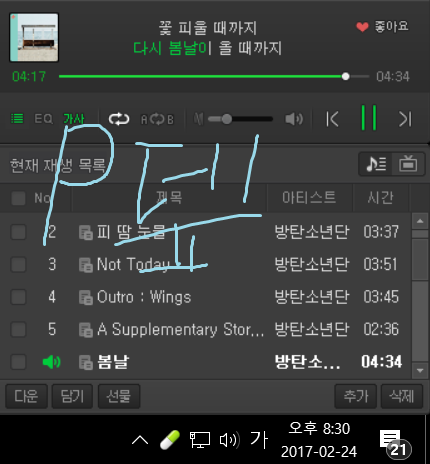Toggle the repeat playback icon
This screenshot has height=464, width=430.
[119, 119]
